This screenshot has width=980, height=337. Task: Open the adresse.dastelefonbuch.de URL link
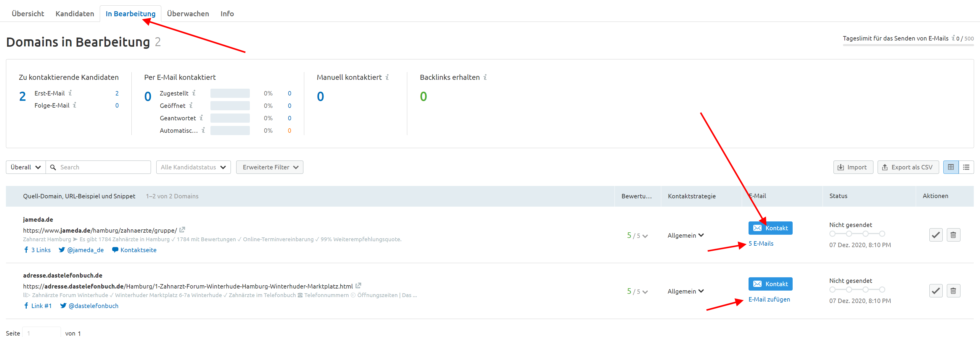188,286
